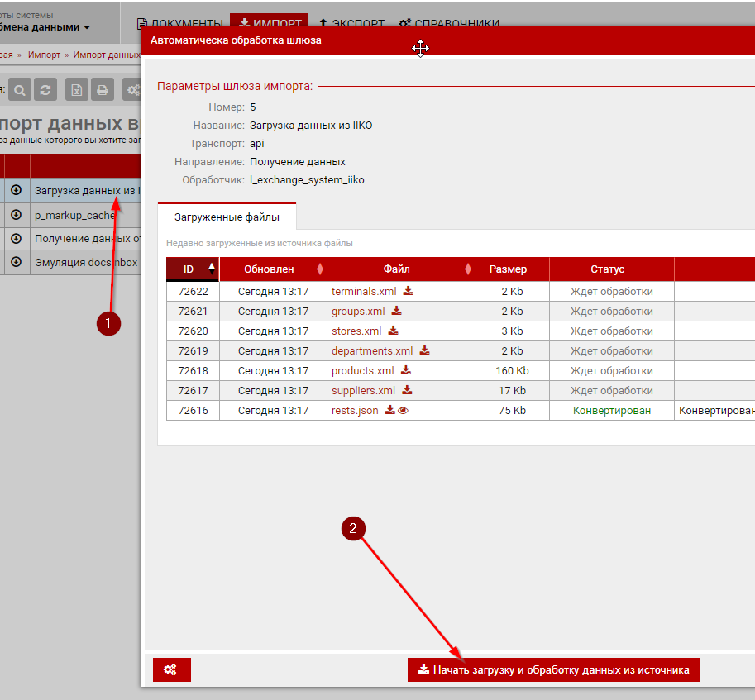Image resolution: width=755 pixels, height=700 pixels.
Task: Click the print toolbar icon
Action: point(102,90)
